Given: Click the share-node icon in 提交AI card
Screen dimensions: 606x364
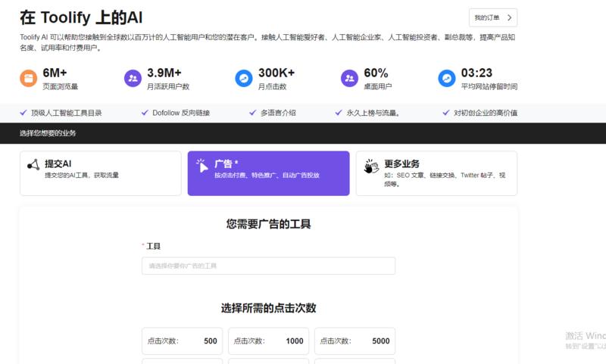Looking at the screenshot, I should click(33, 165).
